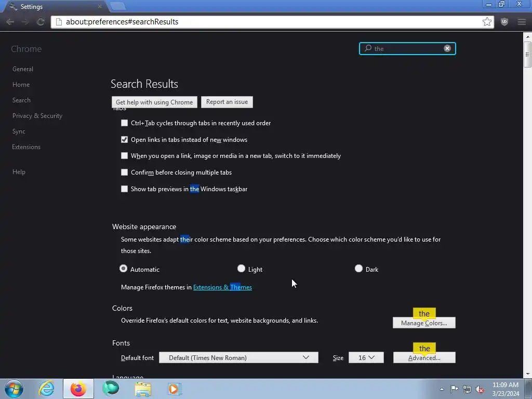Click Report an issue button

227,102
